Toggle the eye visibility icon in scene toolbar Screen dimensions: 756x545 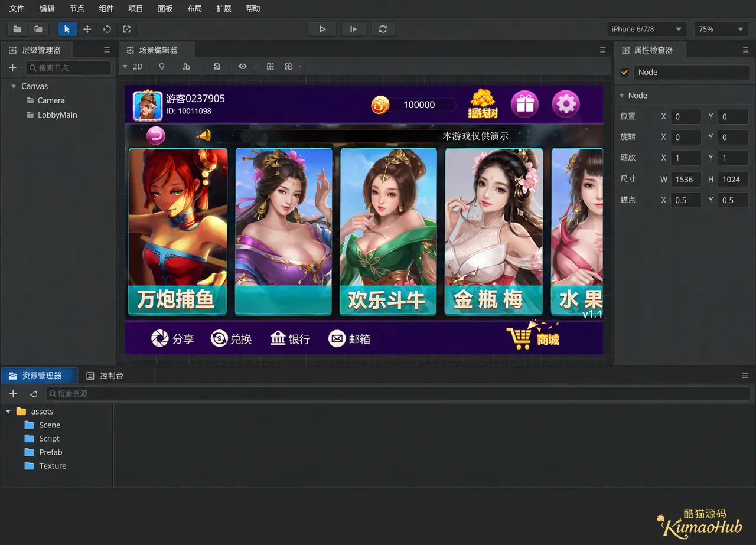click(242, 67)
